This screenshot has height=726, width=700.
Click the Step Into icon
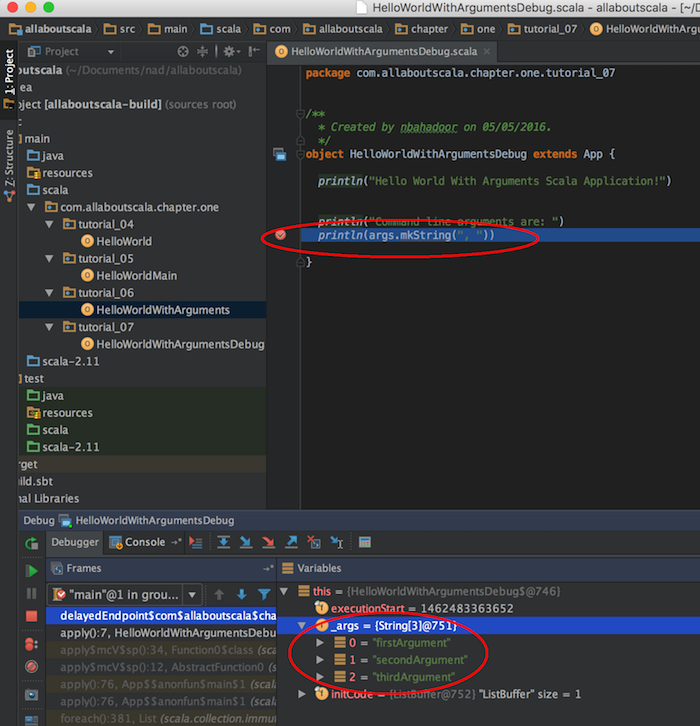click(x=246, y=542)
